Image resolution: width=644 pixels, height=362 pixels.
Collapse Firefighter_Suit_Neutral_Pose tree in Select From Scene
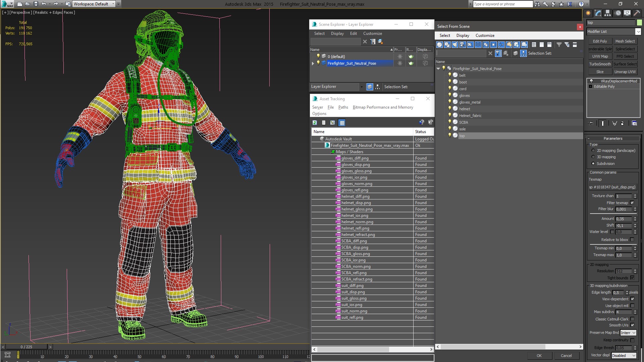(x=438, y=69)
